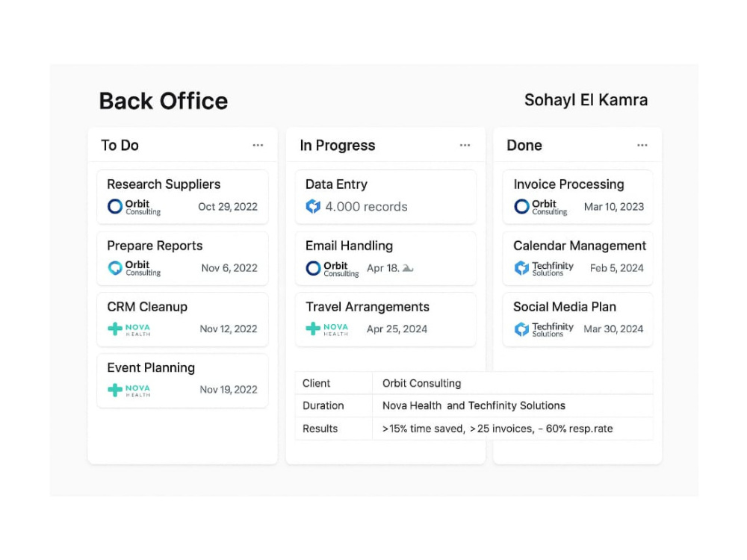Click Nova Health and Techfinity Solutions value
747x560 pixels.
click(474, 405)
